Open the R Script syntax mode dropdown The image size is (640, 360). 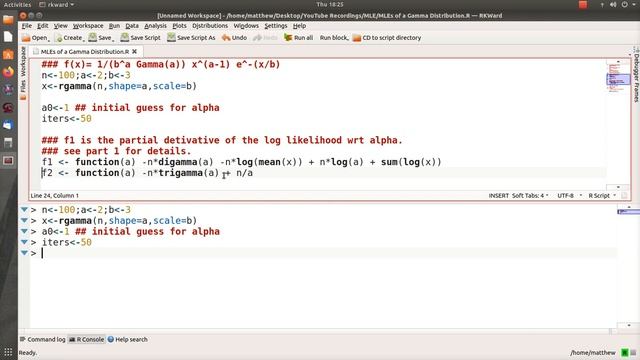tap(602, 196)
